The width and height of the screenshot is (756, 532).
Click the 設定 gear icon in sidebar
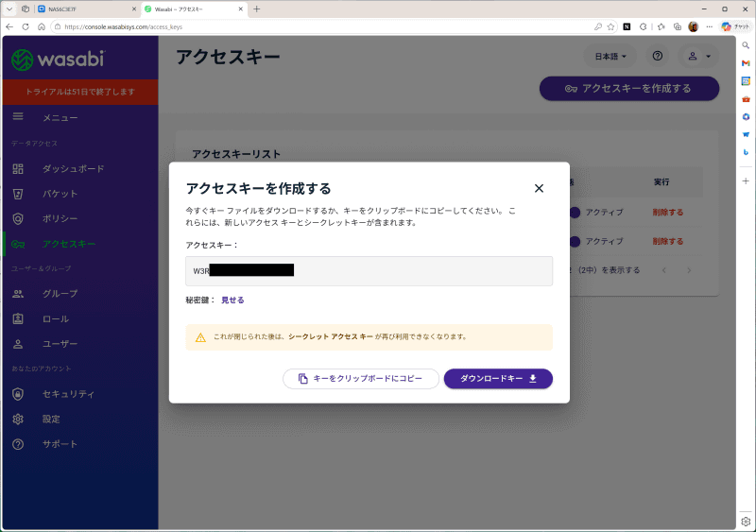(18, 420)
